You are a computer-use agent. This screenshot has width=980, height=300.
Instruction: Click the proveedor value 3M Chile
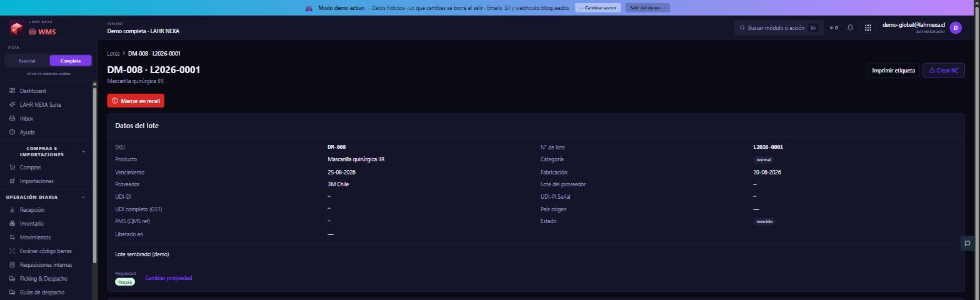click(338, 184)
